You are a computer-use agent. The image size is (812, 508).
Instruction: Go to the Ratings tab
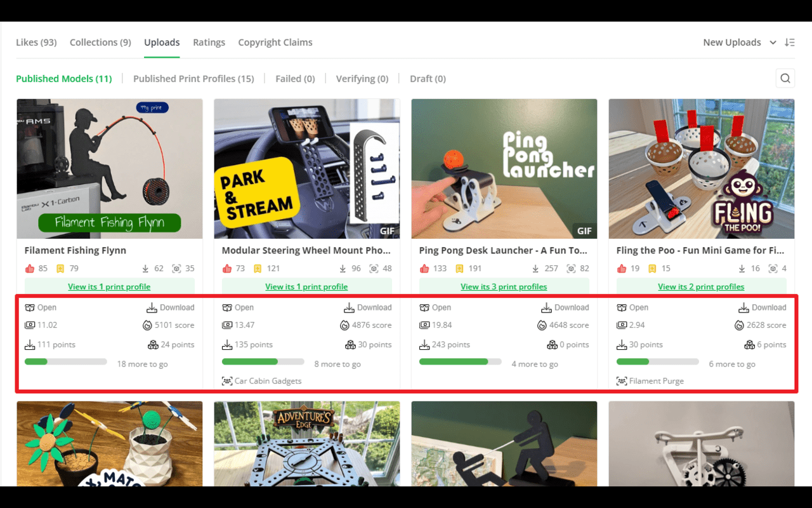209,43
